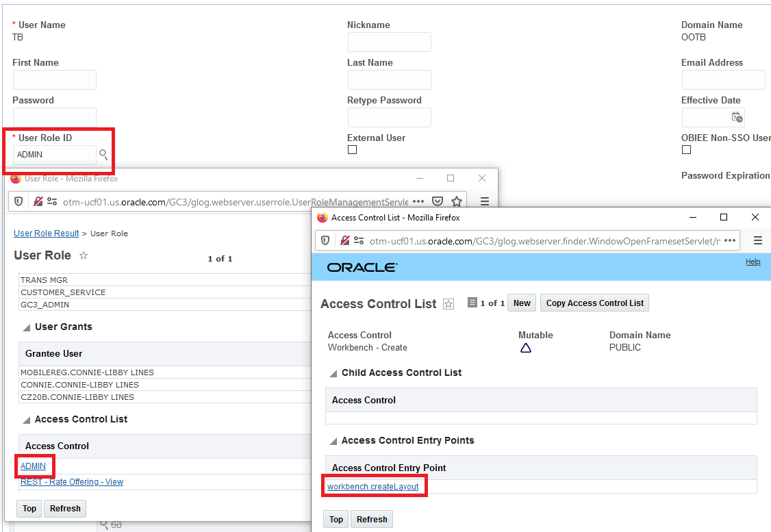Toggle the OBIEE Non-SSO User checkbox
The width and height of the screenshot is (771, 532).
[x=686, y=149]
